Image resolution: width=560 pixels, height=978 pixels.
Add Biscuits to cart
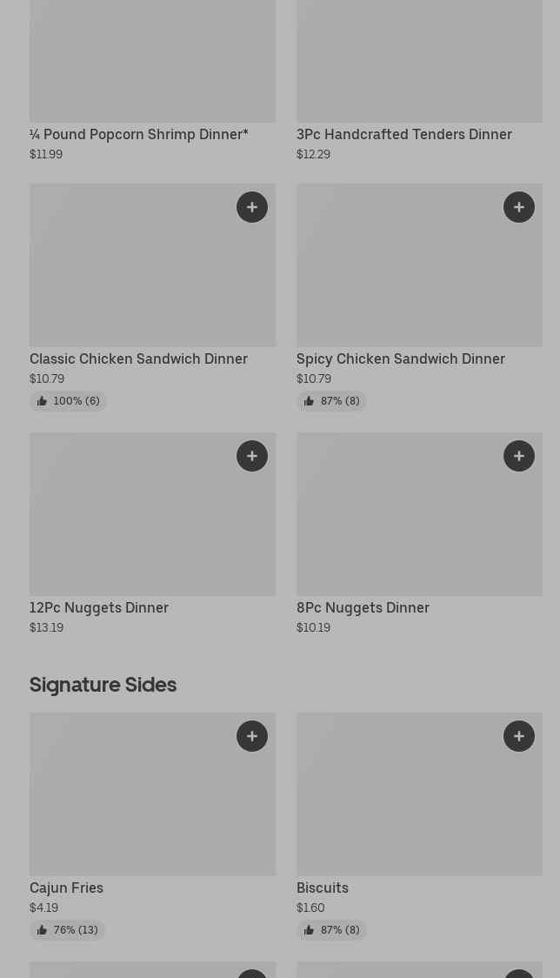519,736
